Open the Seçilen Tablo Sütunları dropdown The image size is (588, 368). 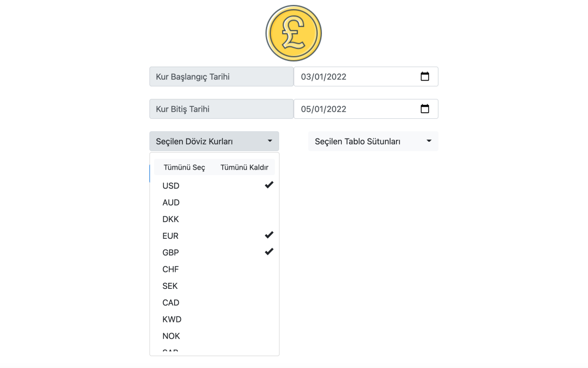[x=373, y=141]
